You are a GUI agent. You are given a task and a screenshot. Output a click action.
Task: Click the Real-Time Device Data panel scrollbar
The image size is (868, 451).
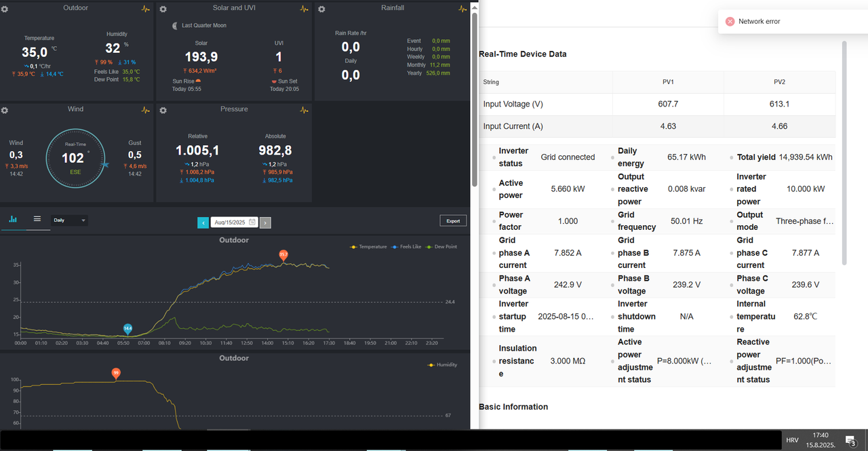click(844, 153)
